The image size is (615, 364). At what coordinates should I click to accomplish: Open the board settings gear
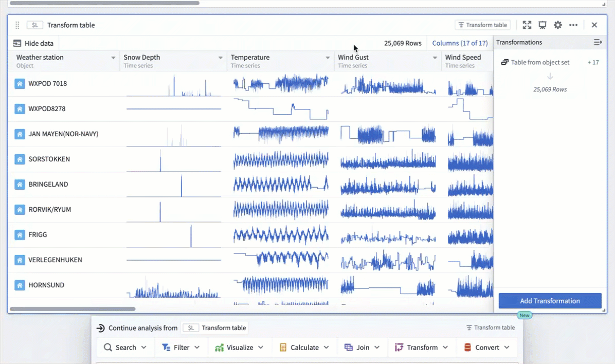coord(558,25)
